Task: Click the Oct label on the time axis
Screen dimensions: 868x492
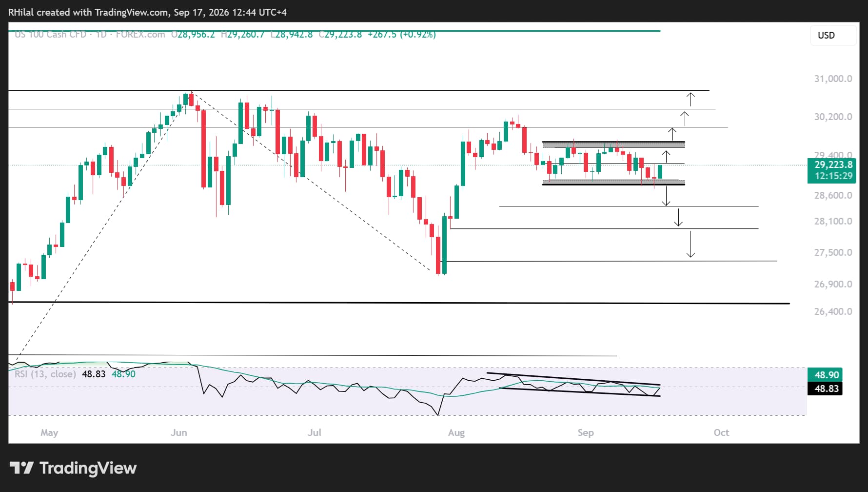Action: 721,432
